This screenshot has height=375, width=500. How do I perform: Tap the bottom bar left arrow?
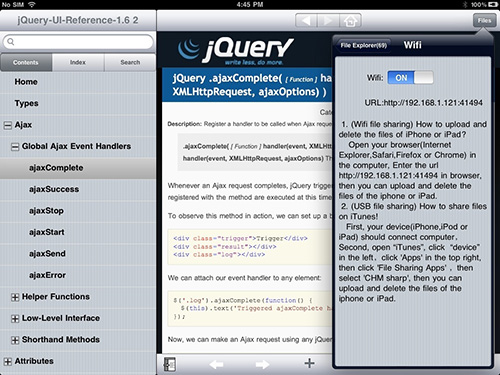pos(216,364)
